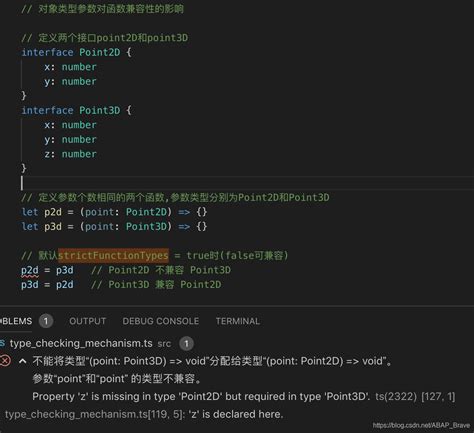The height and width of the screenshot is (433, 474).
Task: Switch to the OUTPUT tab
Action: coord(88,321)
